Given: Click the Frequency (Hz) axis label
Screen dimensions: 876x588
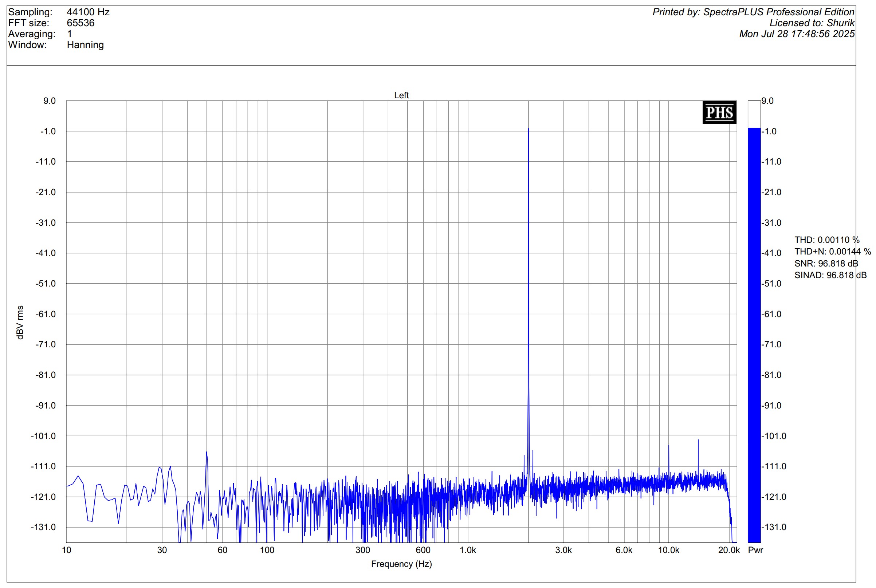Looking at the screenshot, I should tap(401, 564).
